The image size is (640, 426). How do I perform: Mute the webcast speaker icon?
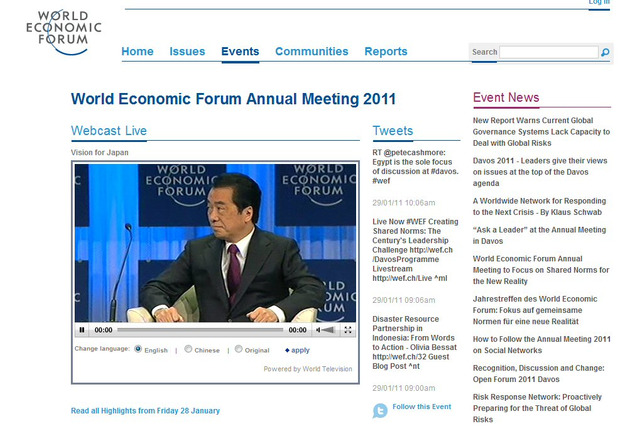click(318, 330)
